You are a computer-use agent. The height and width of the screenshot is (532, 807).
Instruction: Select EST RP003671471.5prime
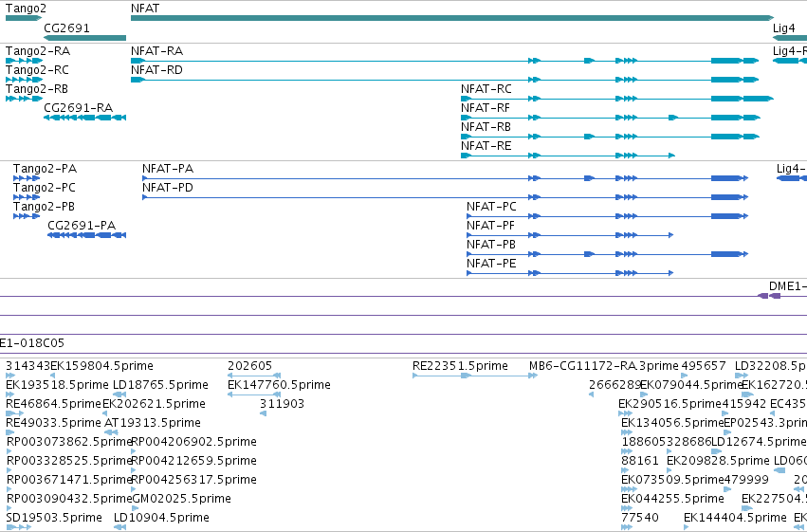(x=70, y=480)
